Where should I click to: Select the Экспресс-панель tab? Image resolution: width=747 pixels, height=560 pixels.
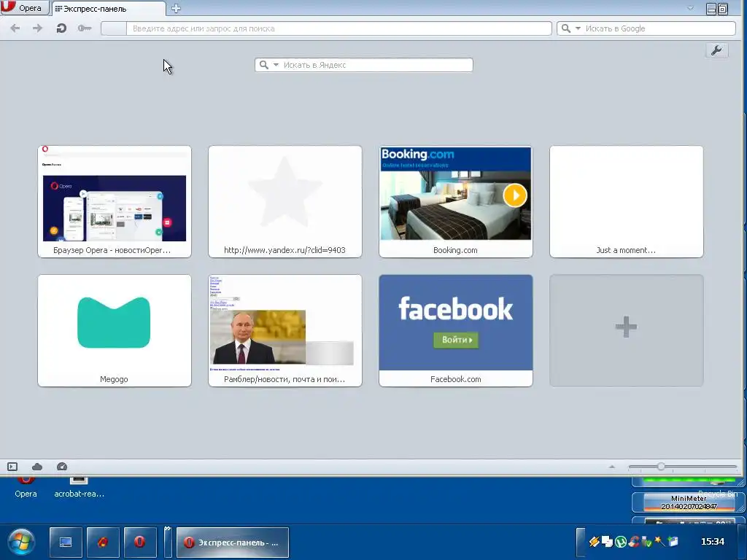109,9
